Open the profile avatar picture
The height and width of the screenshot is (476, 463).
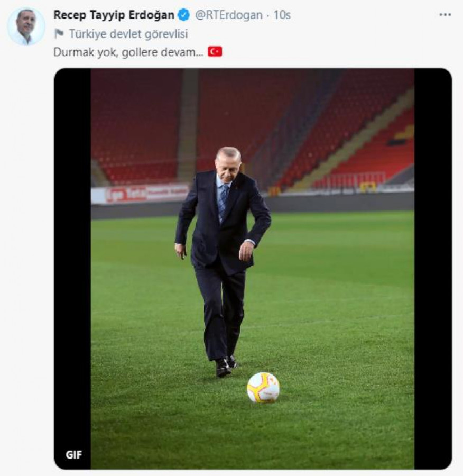click(x=26, y=26)
